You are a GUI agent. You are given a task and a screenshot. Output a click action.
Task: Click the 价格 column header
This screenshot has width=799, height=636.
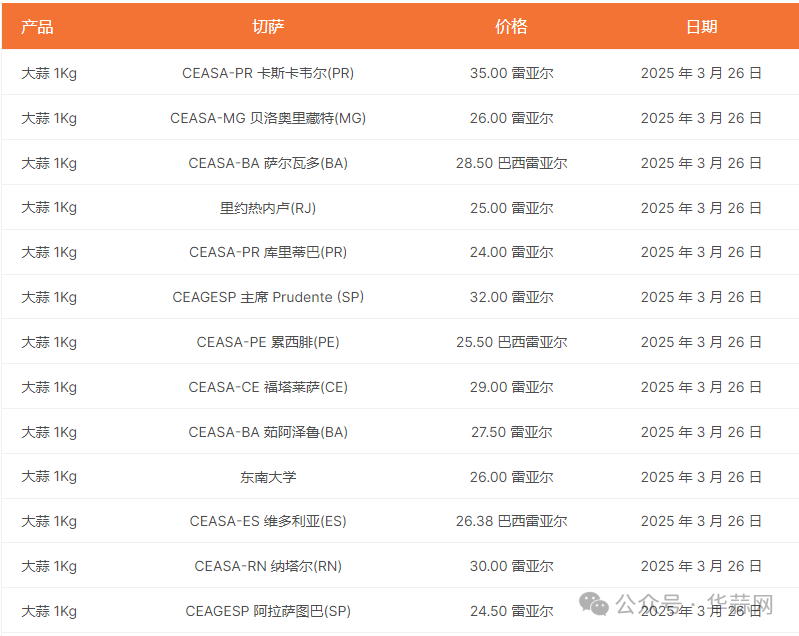pos(511,27)
